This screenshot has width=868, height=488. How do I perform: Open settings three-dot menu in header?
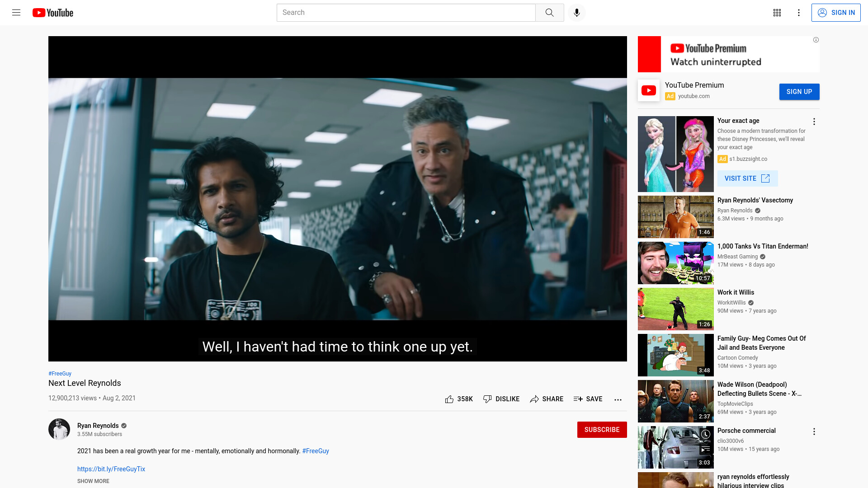799,13
